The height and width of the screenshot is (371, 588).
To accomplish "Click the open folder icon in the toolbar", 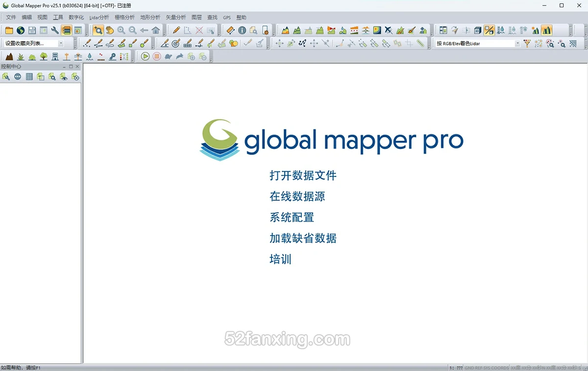I will 9,30.
